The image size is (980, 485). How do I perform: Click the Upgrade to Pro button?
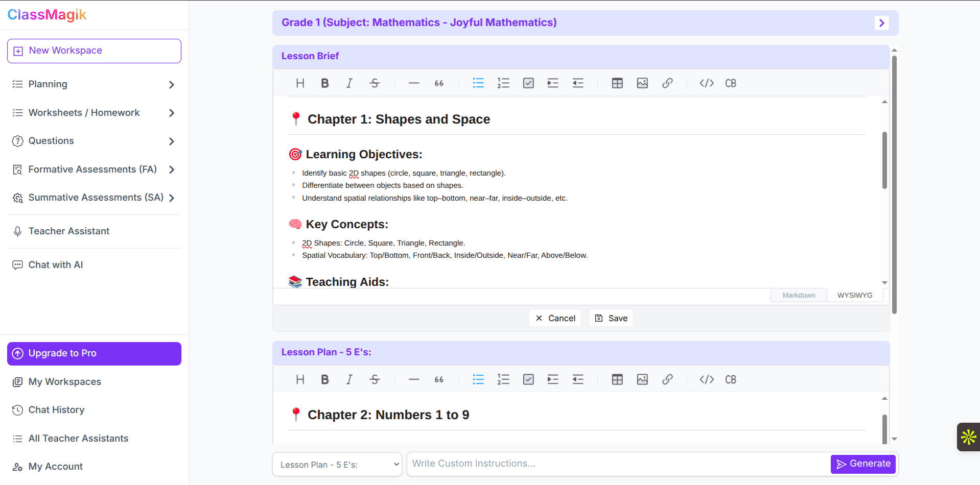point(94,353)
